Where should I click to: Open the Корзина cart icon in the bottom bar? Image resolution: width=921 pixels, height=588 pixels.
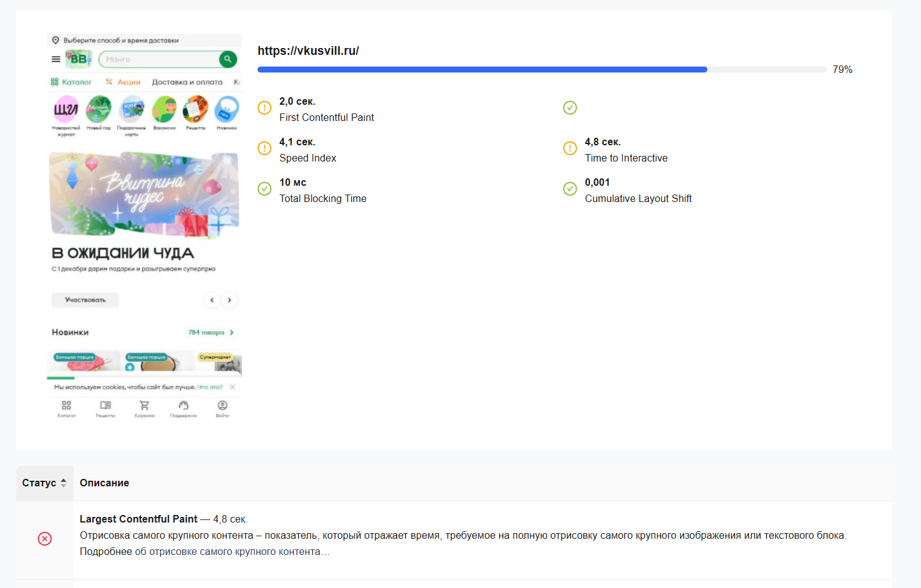(x=144, y=405)
